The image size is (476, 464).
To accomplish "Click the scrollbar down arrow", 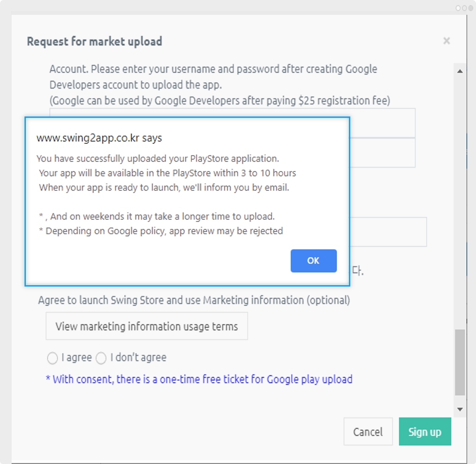I will 460,409.
